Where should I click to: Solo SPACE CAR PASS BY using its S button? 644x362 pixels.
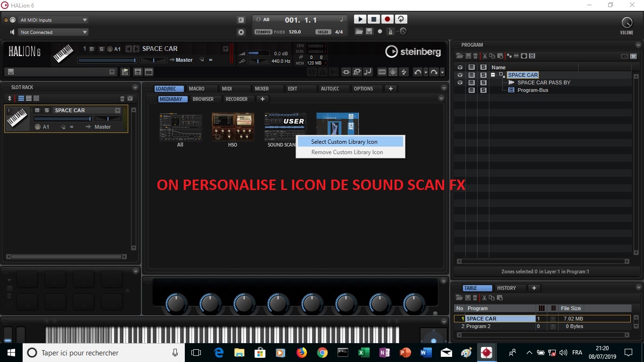pyautogui.click(x=483, y=82)
